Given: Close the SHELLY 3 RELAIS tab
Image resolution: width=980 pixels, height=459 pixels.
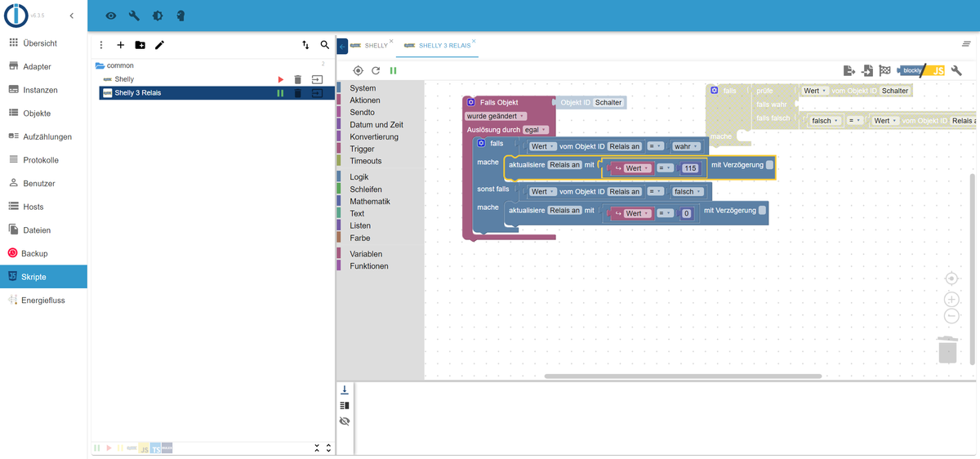Looking at the screenshot, I should (474, 41).
